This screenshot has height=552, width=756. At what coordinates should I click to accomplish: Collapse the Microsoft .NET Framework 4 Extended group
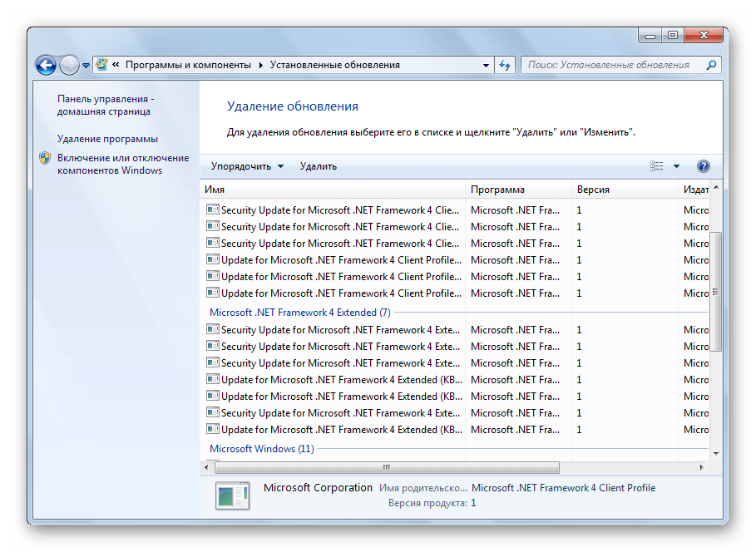pos(299,313)
